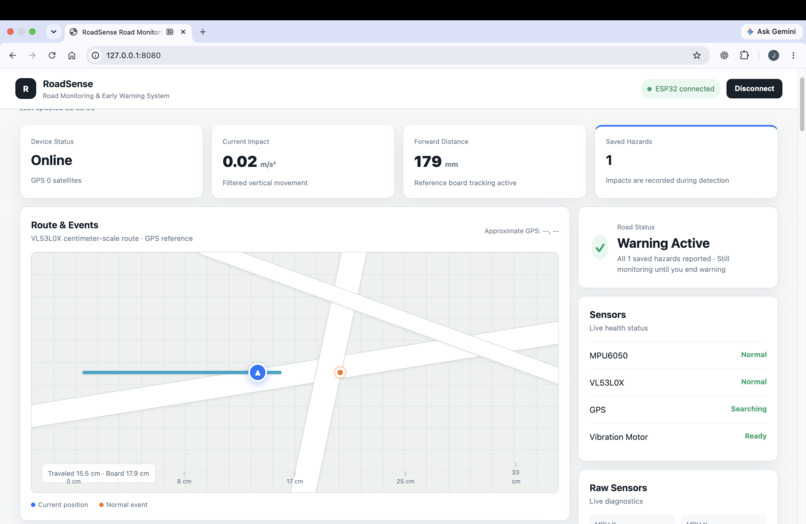The width and height of the screenshot is (806, 524).
Task: Open the profile avatar J
Action: 773,55
